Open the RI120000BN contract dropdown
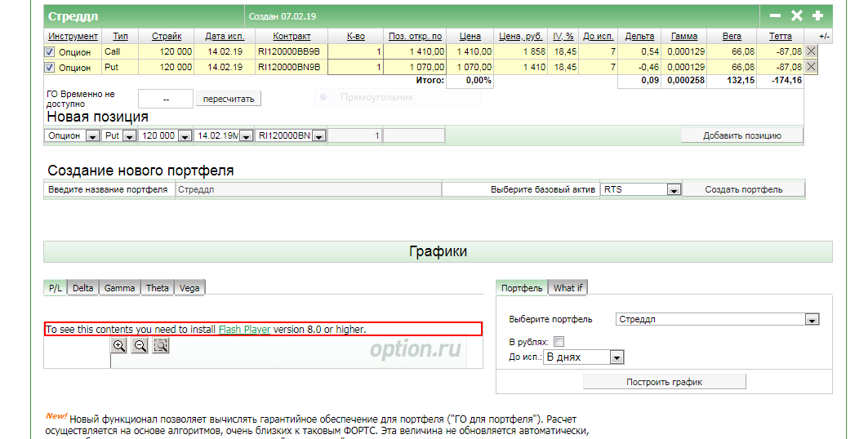Screen dimensions: 868x439 coord(318,136)
